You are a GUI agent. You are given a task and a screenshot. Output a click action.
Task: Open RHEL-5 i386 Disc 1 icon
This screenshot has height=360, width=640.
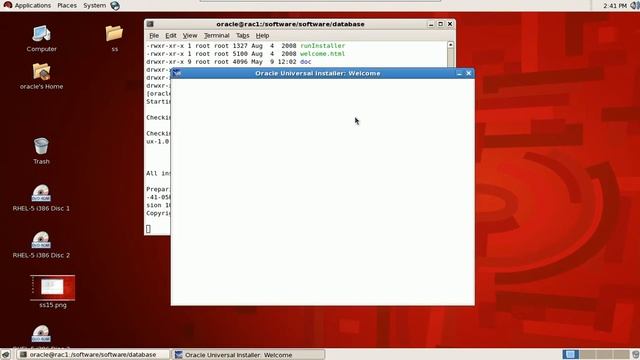coord(41,198)
